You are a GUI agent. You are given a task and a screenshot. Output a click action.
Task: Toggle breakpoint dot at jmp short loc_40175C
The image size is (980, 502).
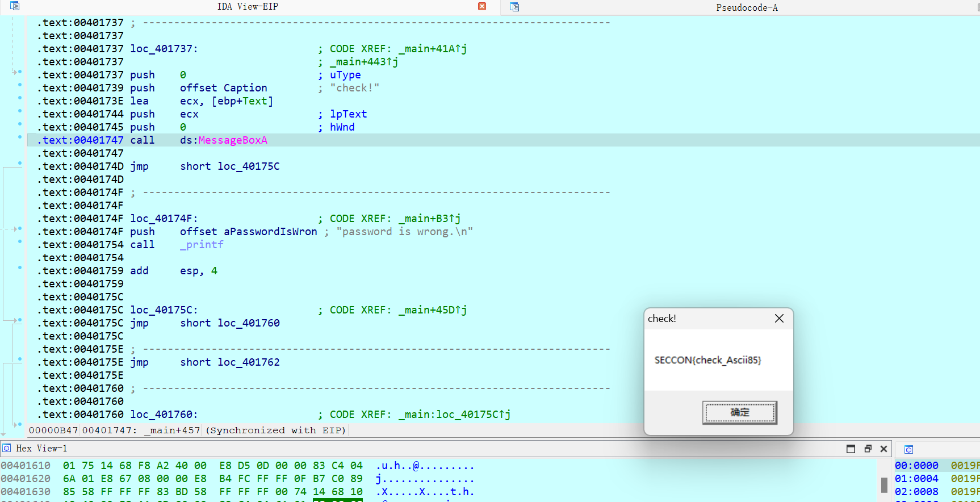[x=19, y=163]
